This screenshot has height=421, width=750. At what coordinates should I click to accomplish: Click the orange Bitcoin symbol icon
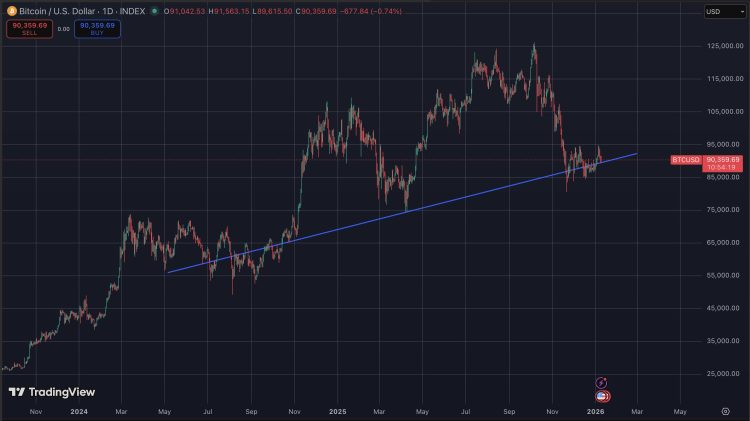[x=11, y=11]
